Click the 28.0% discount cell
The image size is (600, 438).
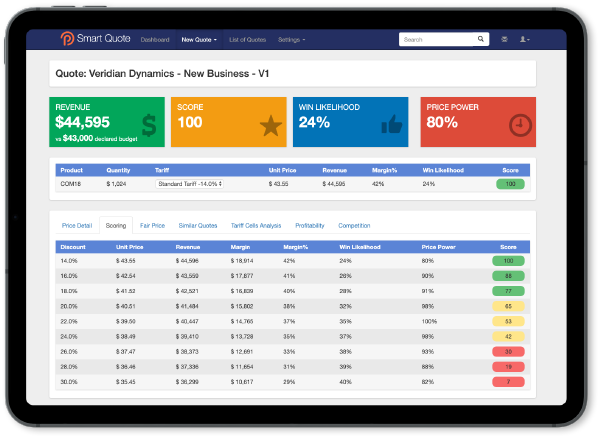coord(69,367)
